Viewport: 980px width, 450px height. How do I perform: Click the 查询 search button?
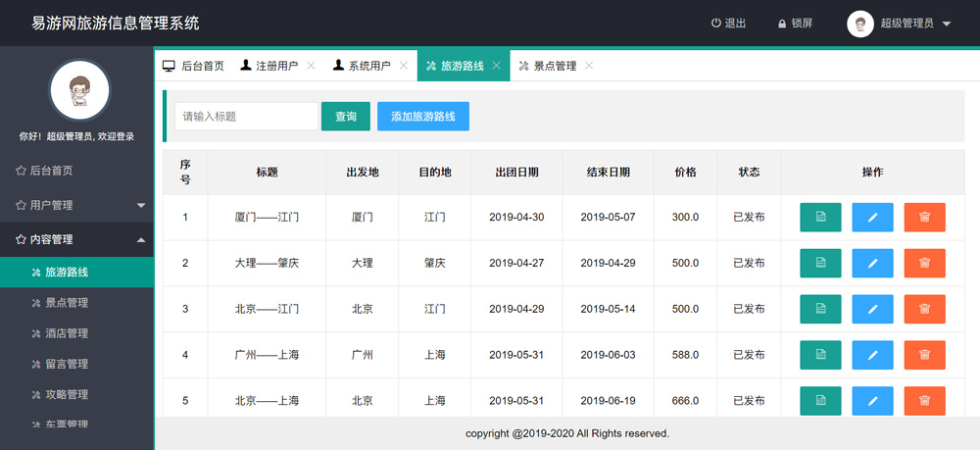346,117
